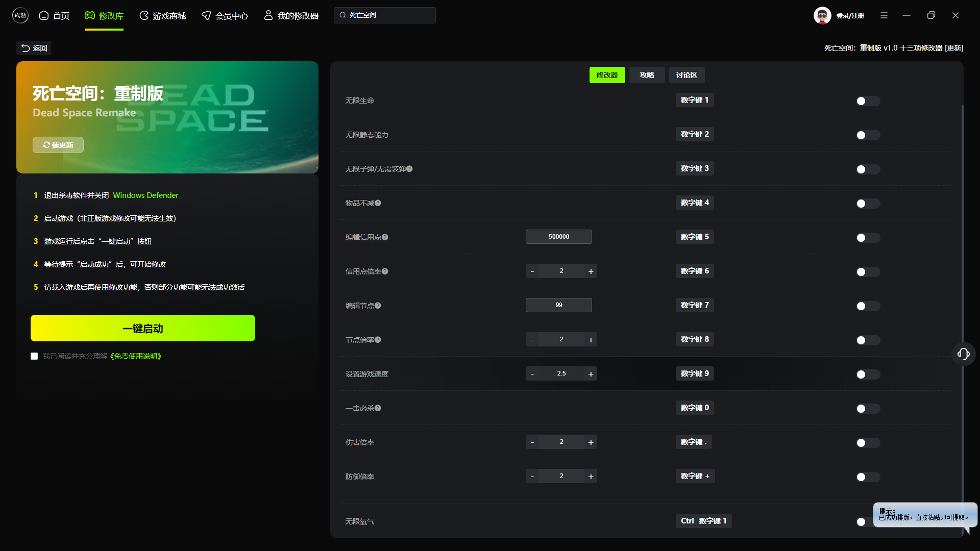Open the 《免责使用说明》 link
The width and height of the screenshot is (980, 551).
tap(136, 356)
